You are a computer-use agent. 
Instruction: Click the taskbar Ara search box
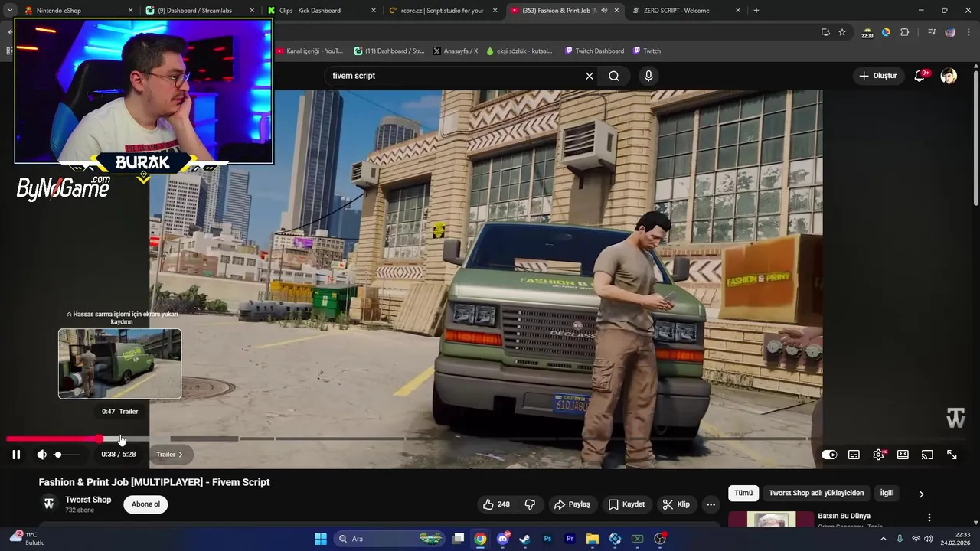(389, 539)
